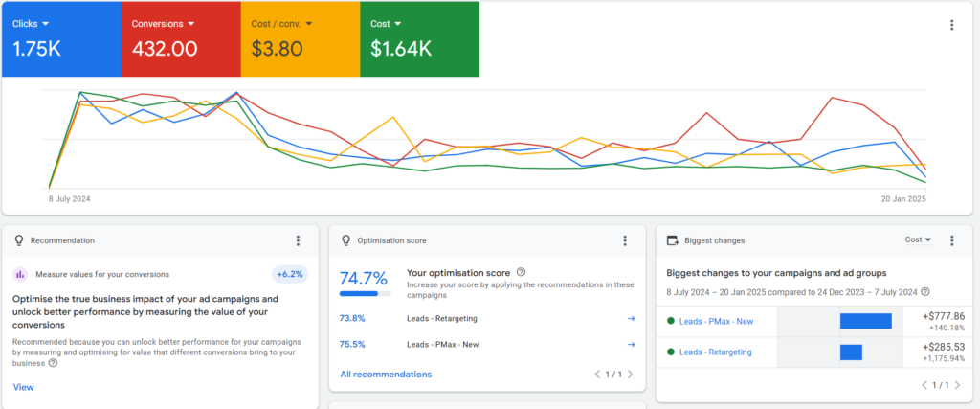
Task: Open the Optimisation score card's three-dot menu
Action: point(625,240)
